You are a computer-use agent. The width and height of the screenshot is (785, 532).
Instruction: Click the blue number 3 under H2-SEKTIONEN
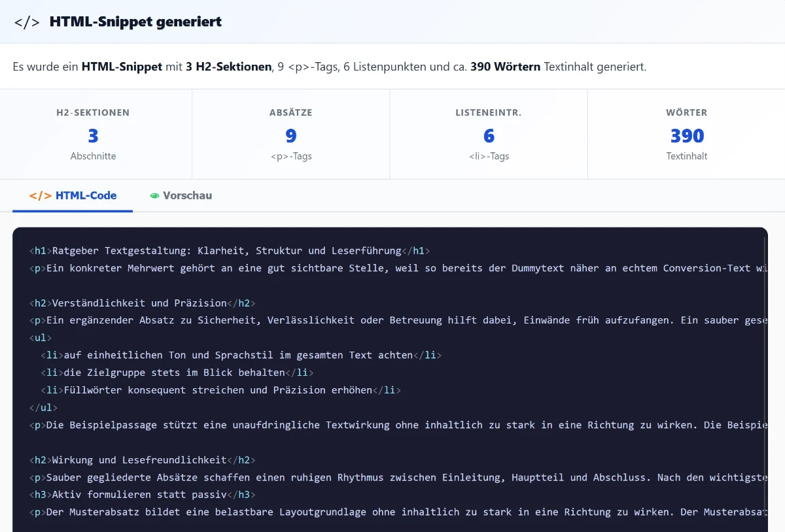93,136
